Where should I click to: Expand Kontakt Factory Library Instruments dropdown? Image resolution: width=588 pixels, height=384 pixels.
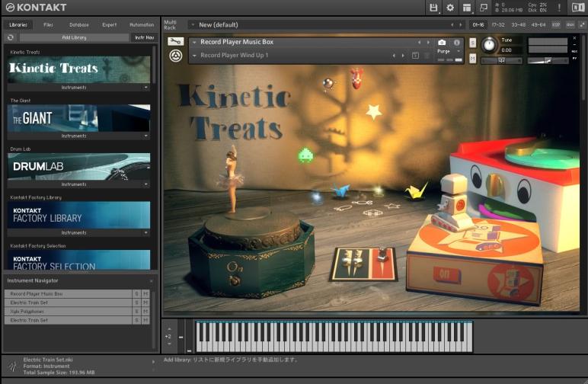click(146, 232)
